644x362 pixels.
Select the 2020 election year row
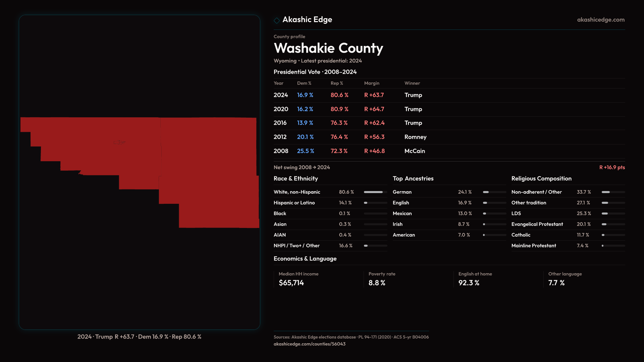point(281,109)
